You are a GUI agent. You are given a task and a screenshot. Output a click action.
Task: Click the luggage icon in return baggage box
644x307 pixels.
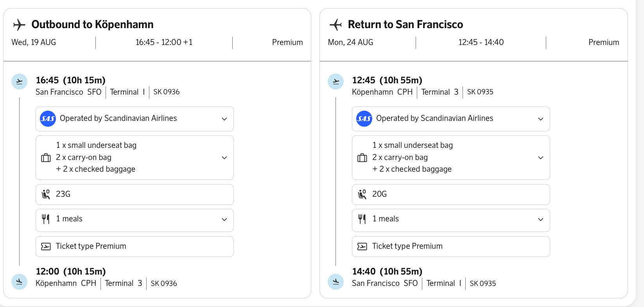click(362, 158)
